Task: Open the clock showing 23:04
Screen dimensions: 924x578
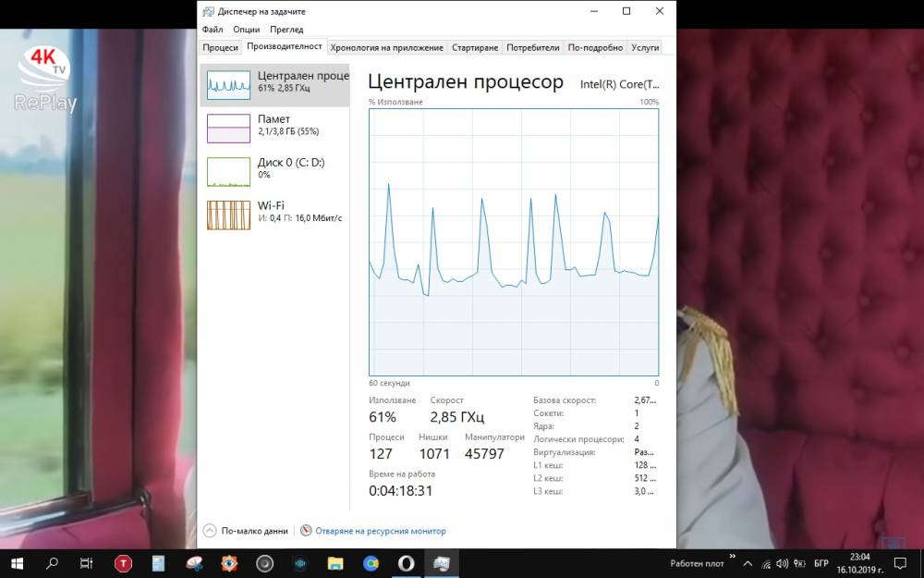Action: click(859, 564)
